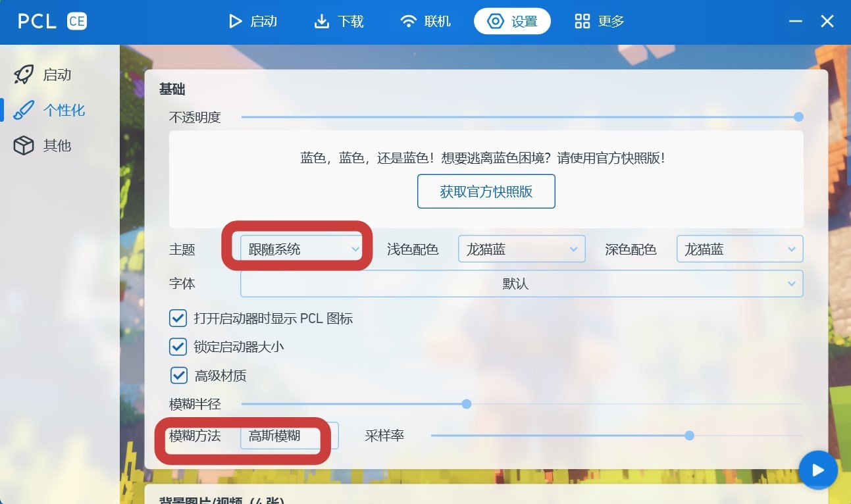
Task: Click the 模糊半径 slider handle
Action: (x=467, y=404)
